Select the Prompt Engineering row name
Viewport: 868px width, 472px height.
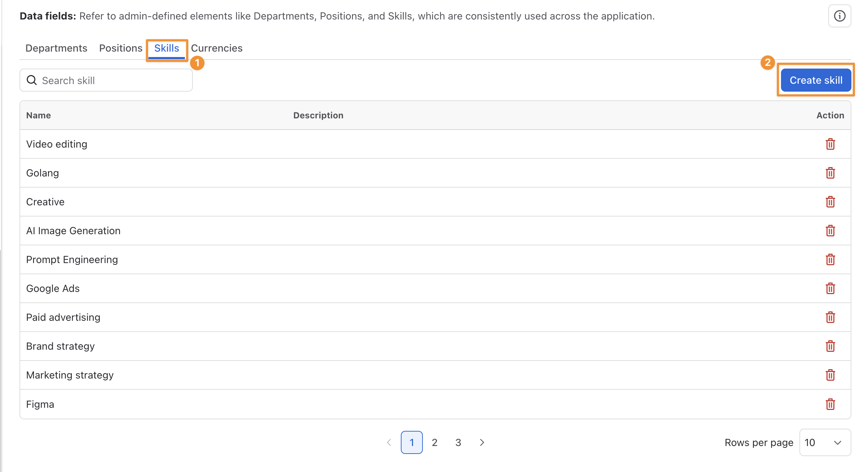click(72, 259)
